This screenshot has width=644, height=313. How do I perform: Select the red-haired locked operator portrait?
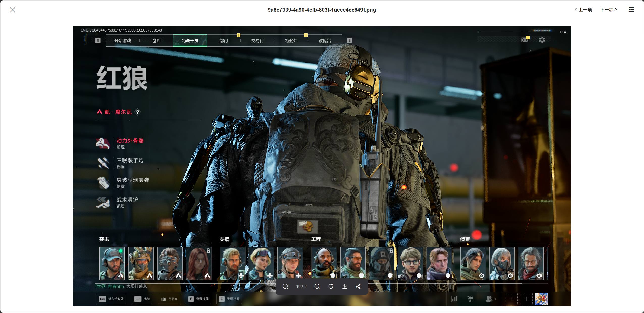click(199, 264)
